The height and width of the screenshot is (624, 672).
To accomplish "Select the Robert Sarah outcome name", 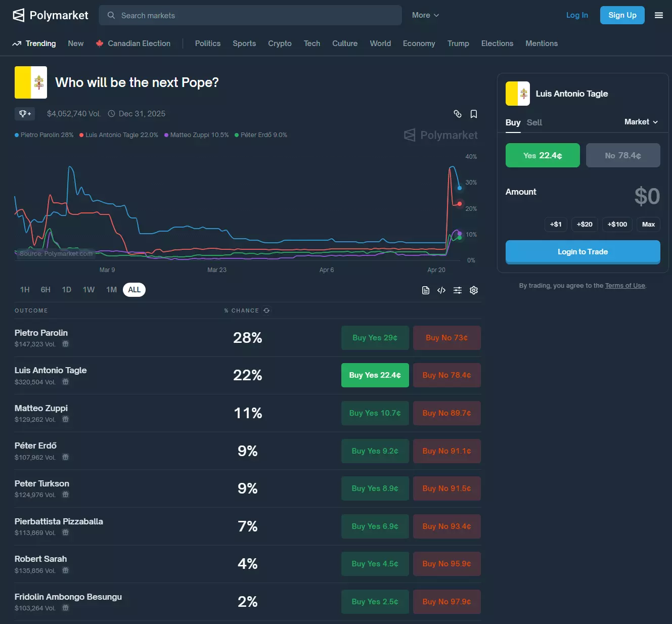I will (x=40, y=559).
